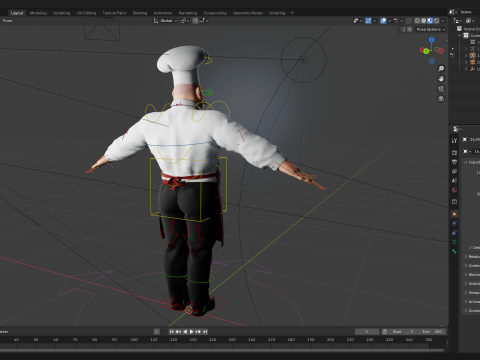Play the animation in reverse

185,331
